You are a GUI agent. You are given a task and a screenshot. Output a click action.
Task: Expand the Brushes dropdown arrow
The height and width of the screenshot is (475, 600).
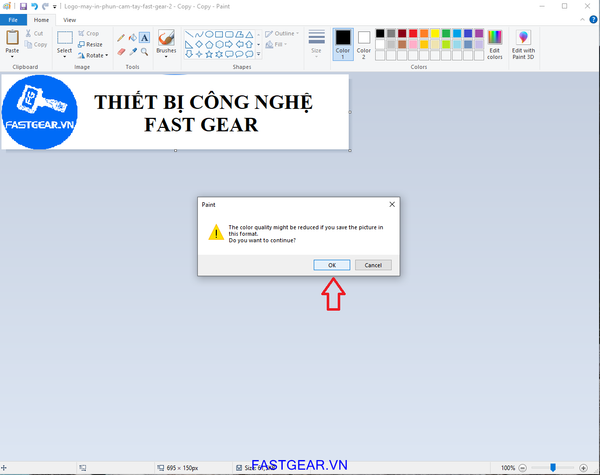(x=166, y=56)
